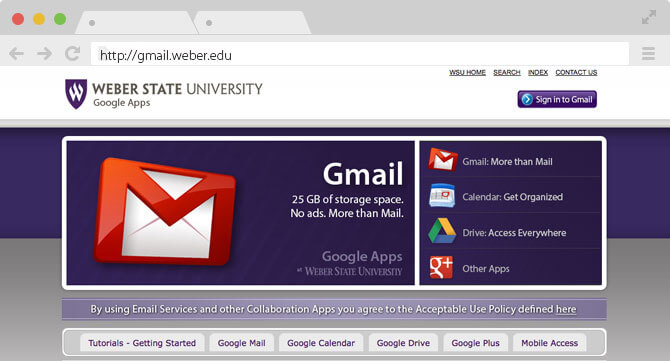Click the Google Plus g+ icon
Image resolution: width=670 pixels, height=361 pixels.
click(441, 267)
